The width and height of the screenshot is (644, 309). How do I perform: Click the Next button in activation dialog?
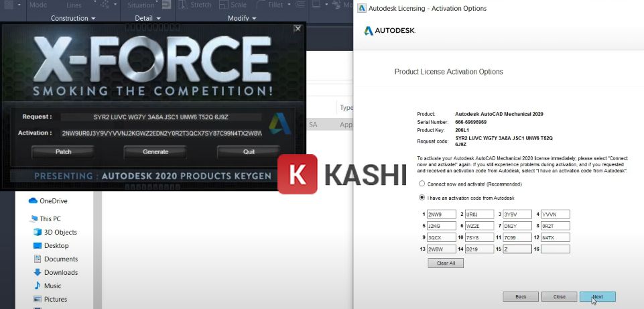(597, 296)
